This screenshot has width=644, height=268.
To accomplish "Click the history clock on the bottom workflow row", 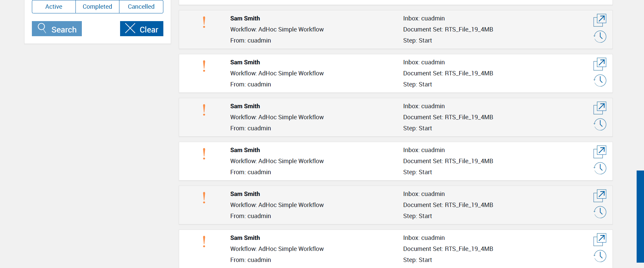I will tap(600, 256).
